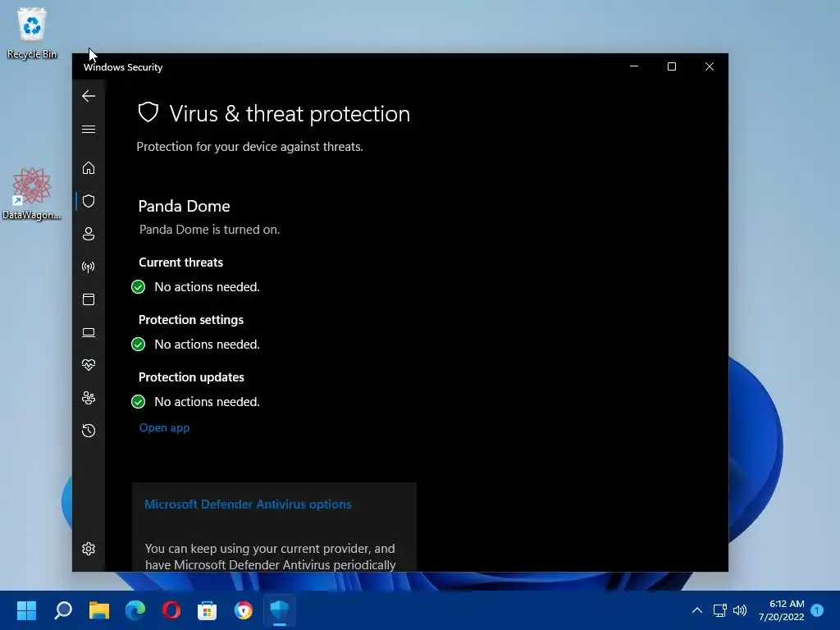
Task: Open App & browser control window icon
Action: [x=89, y=299]
